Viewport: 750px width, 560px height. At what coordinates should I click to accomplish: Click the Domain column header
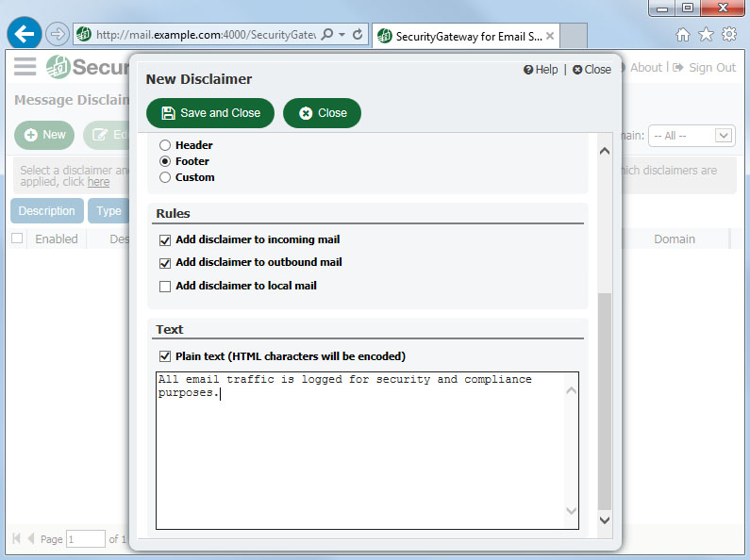pos(675,239)
